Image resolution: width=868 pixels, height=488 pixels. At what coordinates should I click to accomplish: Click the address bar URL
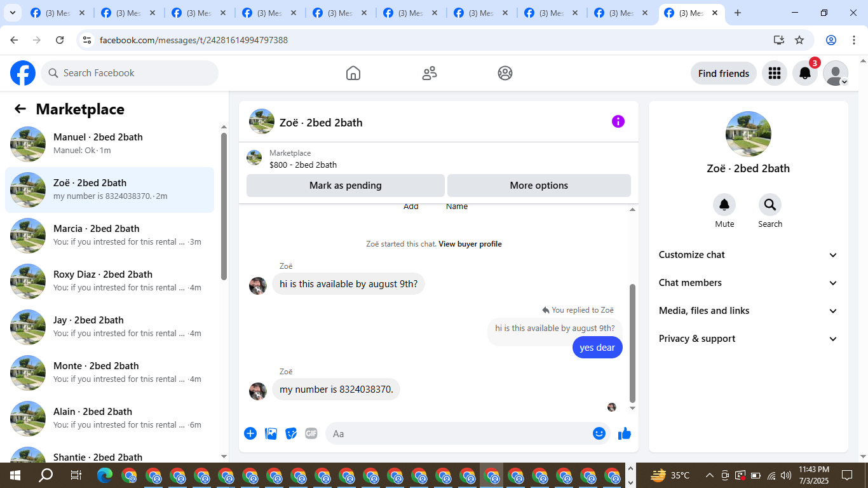[194, 40]
